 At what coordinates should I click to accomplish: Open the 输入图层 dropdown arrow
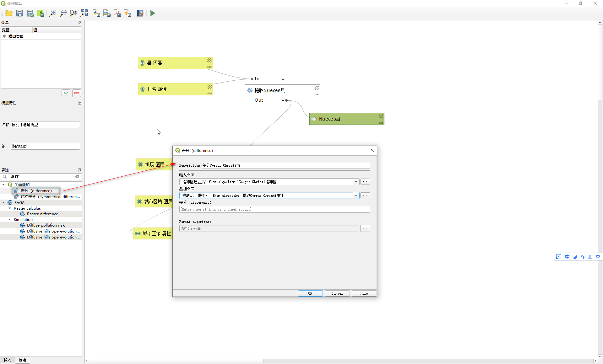pyautogui.click(x=356, y=182)
